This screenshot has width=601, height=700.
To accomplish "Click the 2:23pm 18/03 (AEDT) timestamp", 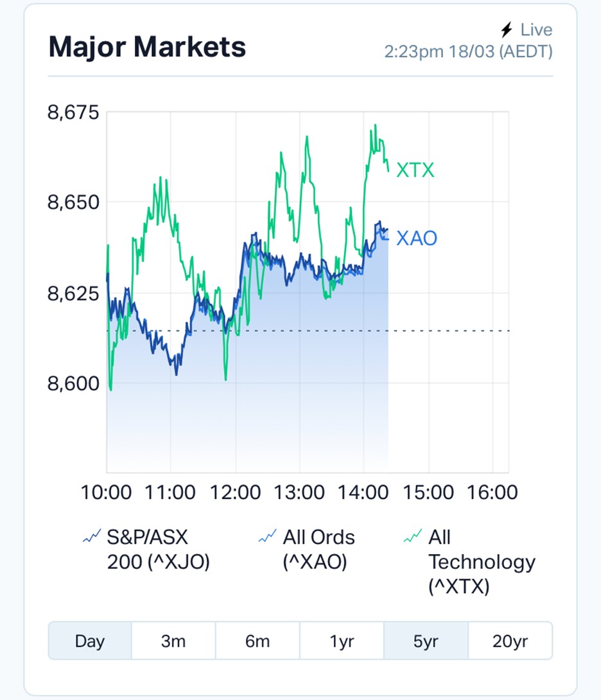I will tap(468, 51).
